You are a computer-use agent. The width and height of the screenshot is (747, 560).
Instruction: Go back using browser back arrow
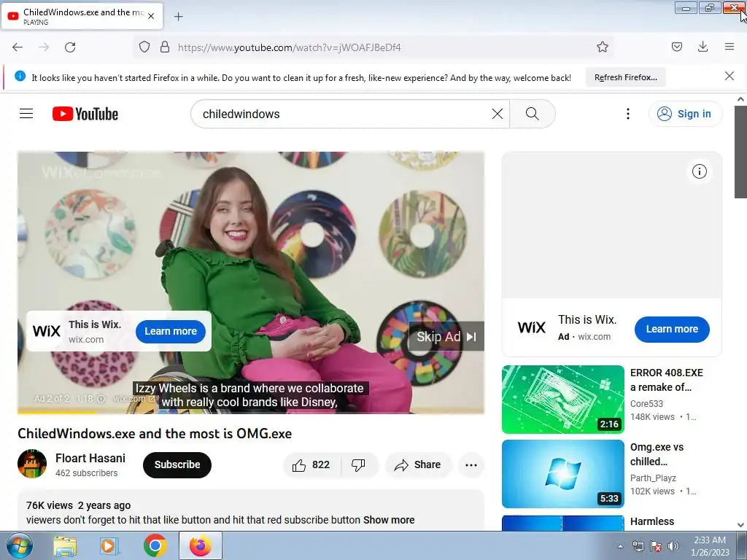coord(18,47)
